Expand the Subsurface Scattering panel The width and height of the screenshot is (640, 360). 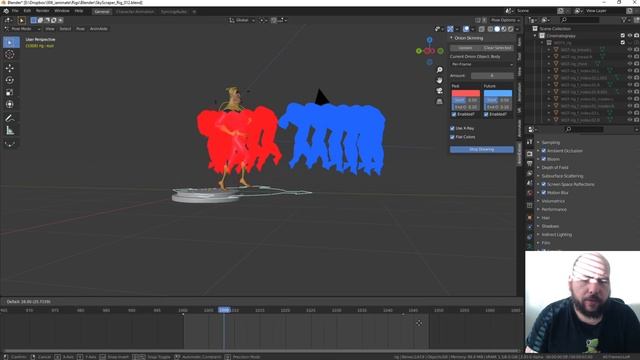tap(562, 176)
